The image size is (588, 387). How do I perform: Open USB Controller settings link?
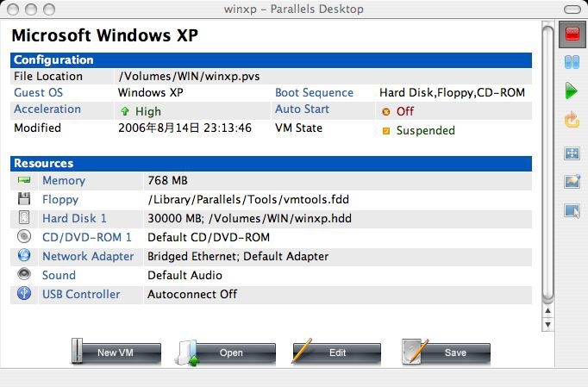[81, 295]
